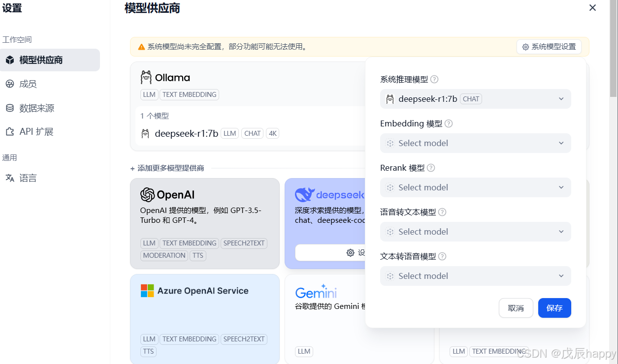The image size is (618, 364).
Task: Click the deepseek whale logo
Action: 304,195
